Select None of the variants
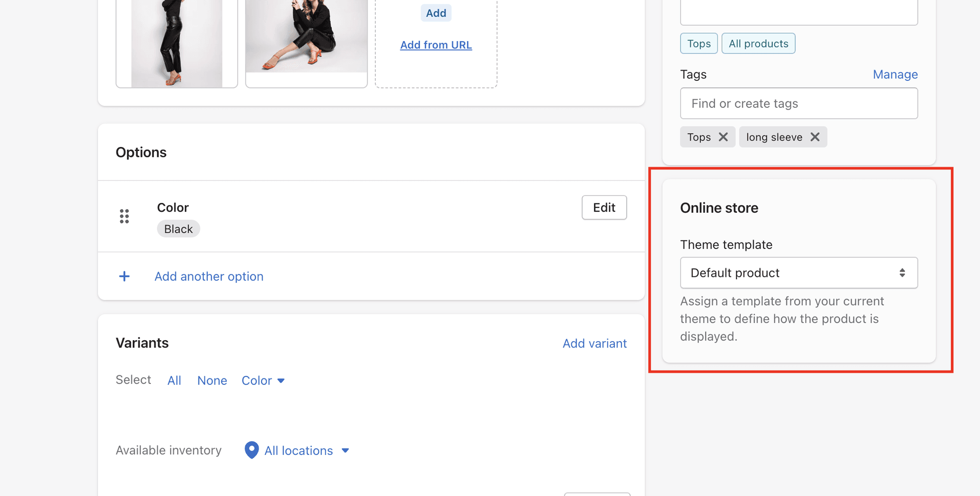Image resolution: width=980 pixels, height=496 pixels. (x=212, y=381)
